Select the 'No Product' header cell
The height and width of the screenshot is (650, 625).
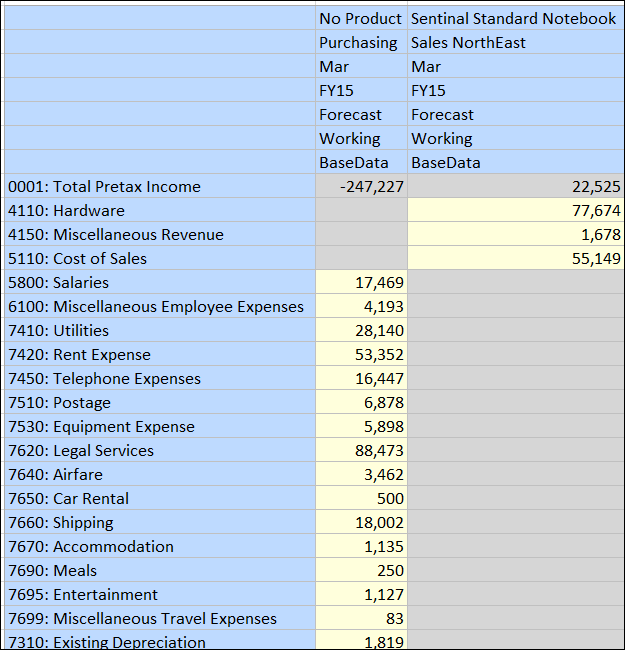point(361,18)
